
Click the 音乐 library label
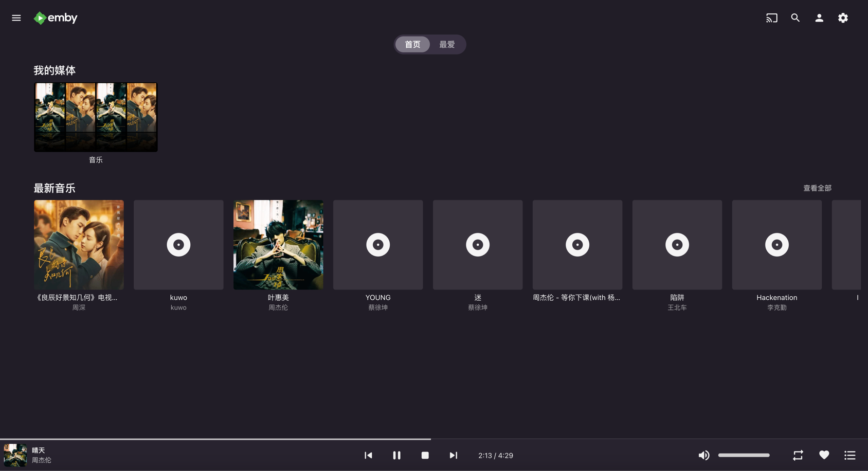point(96,160)
